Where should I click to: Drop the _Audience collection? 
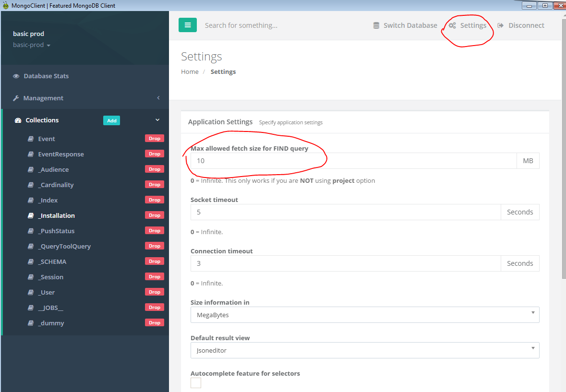click(x=155, y=169)
